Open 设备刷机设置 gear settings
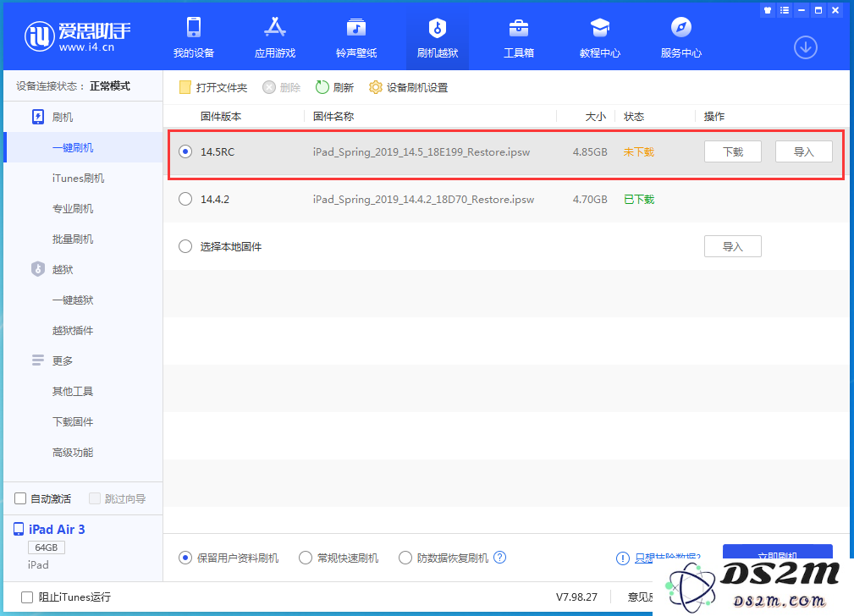The width and height of the screenshot is (854, 616). coord(408,87)
